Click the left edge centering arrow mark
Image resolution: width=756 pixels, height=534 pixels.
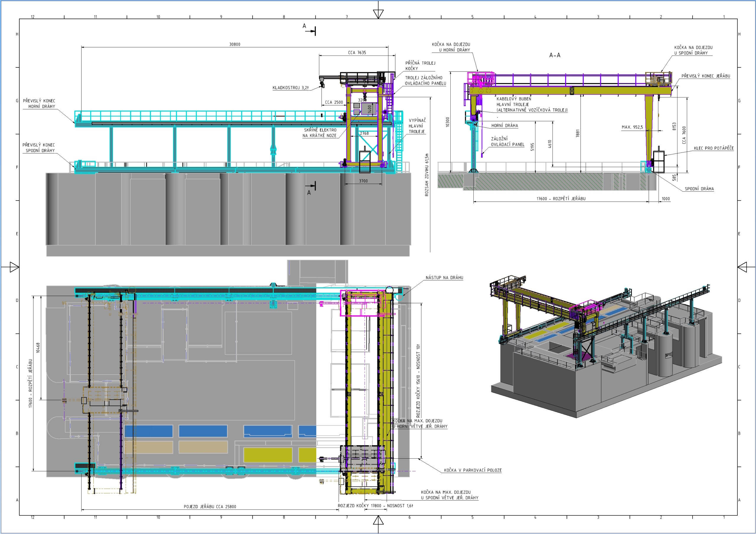pyautogui.click(x=14, y=267)
